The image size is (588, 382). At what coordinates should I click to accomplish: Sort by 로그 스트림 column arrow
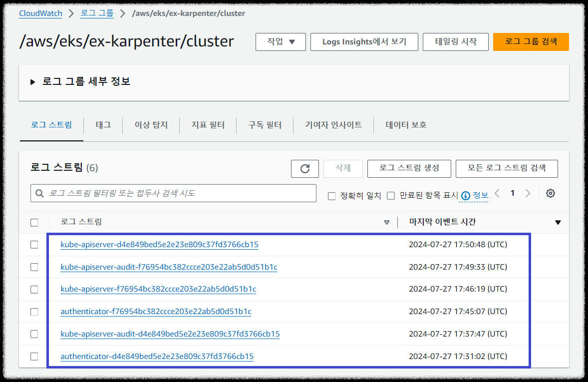pos(387,223)
